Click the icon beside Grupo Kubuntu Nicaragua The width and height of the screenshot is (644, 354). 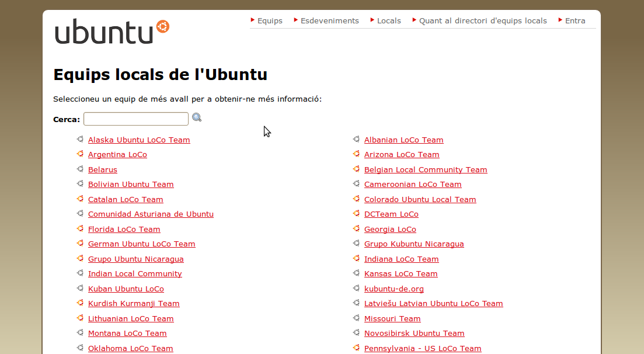tap(356, 244)
